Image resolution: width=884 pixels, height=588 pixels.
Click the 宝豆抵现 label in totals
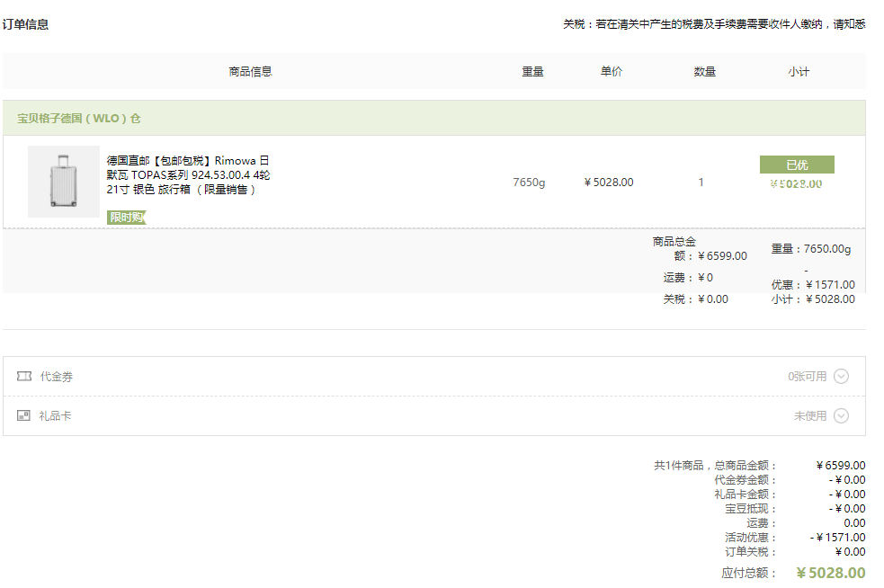[x=750, y=509]
